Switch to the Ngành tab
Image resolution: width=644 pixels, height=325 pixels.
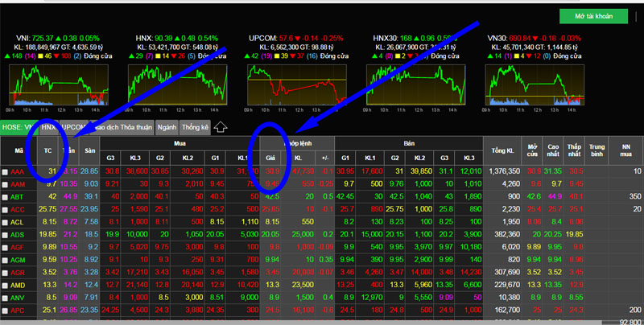click(167, 127)
